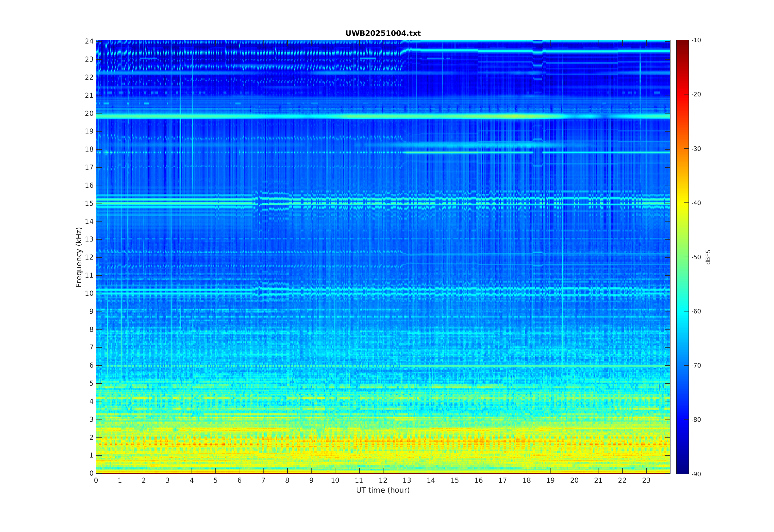Click the 24 kHz frequency tick label

pos(89,41)
